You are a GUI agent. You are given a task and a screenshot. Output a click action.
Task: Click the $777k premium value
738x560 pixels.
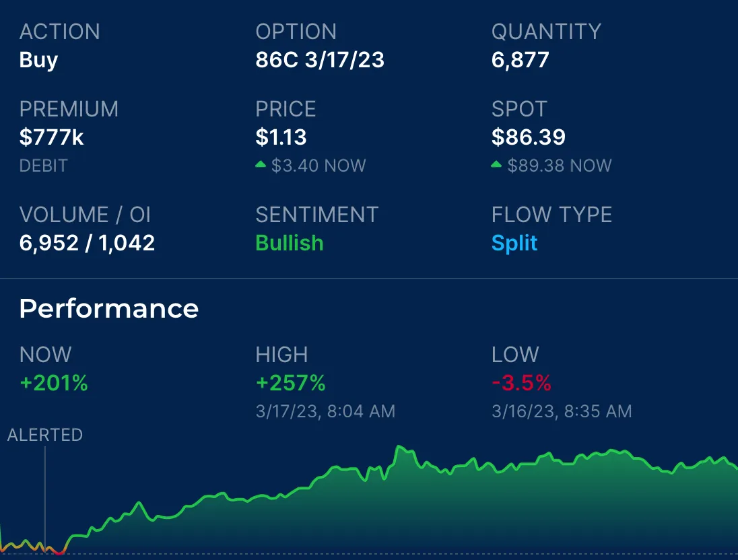point(52,137)
